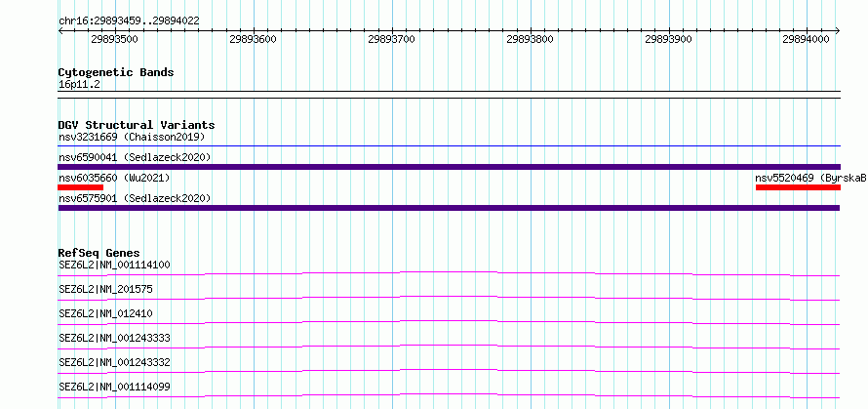Open transcript SEZ6L2|NM_001114099 label

click(114, 387)
